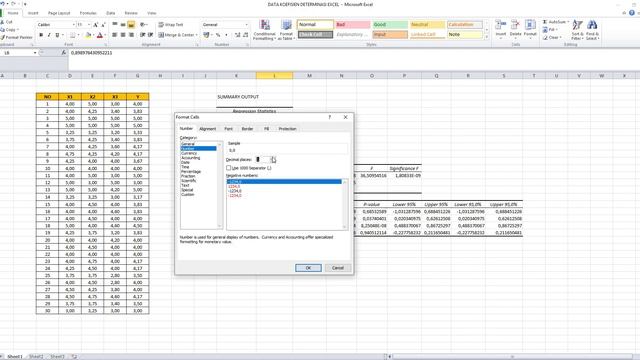
Task: Click the decrease decimal icon
Action: point(245,35)
